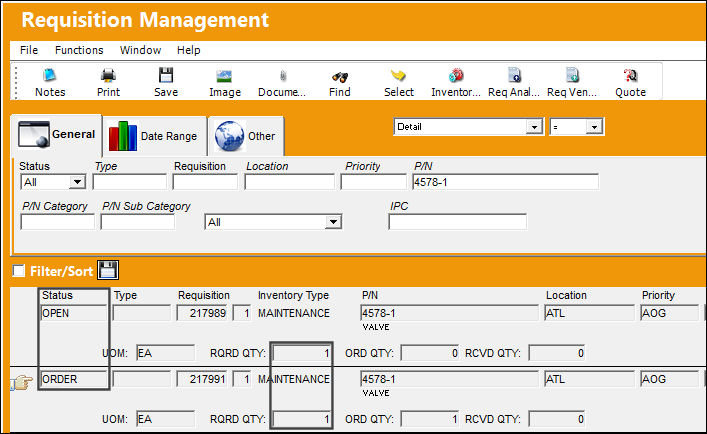Open the Window menu
This screenshot has width=707, height=434.
tap(140, 50)
